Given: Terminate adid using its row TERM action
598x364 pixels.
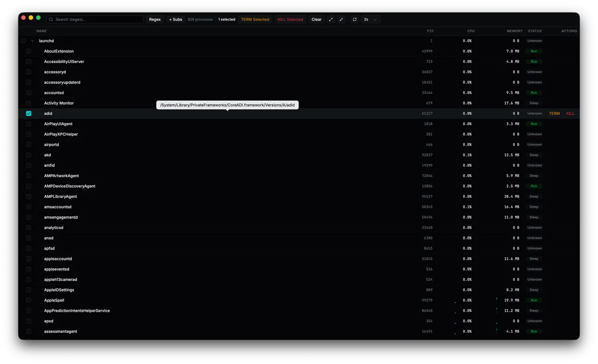Looking at the screenshot, I should pyautogui.click(x=554, y=113).
